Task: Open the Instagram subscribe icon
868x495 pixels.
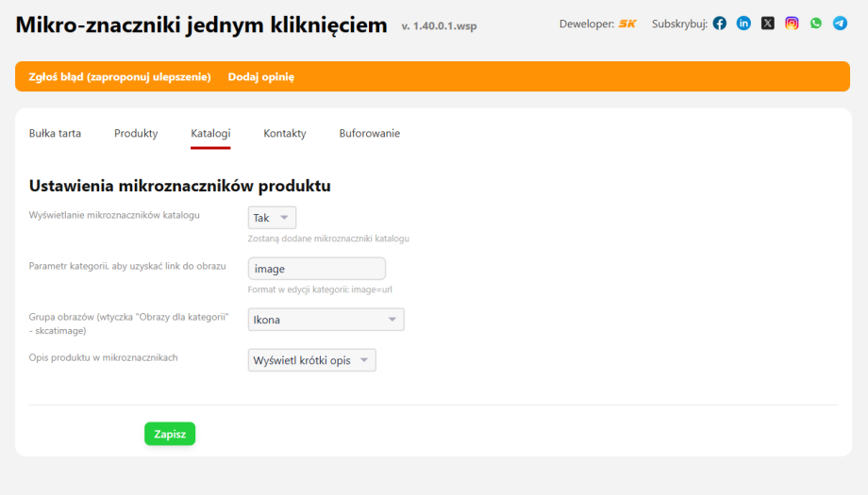Action: click(x=792, y=24)
